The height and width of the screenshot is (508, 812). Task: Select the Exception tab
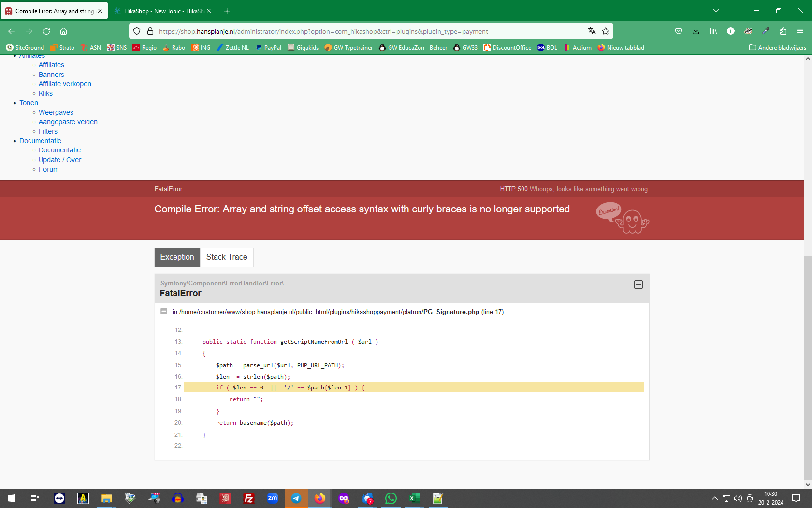[x=177, y=257]
